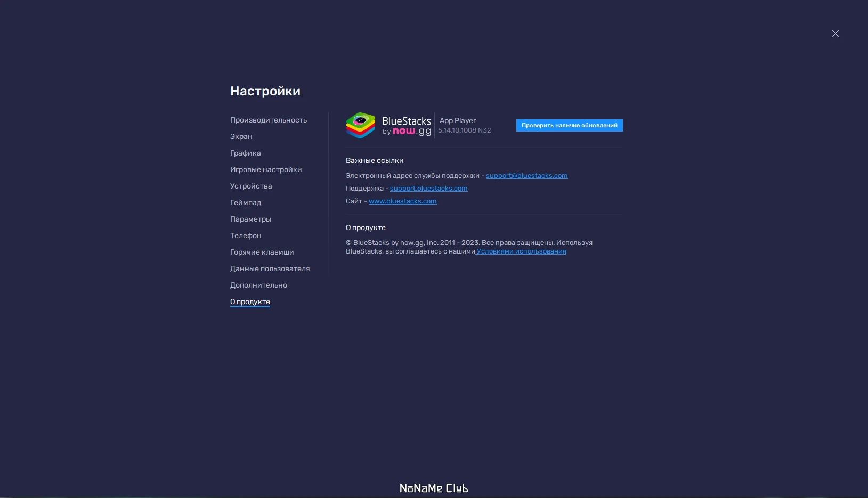Open the Параметры section
Screen dimensions: 868x498
point(250,219)
